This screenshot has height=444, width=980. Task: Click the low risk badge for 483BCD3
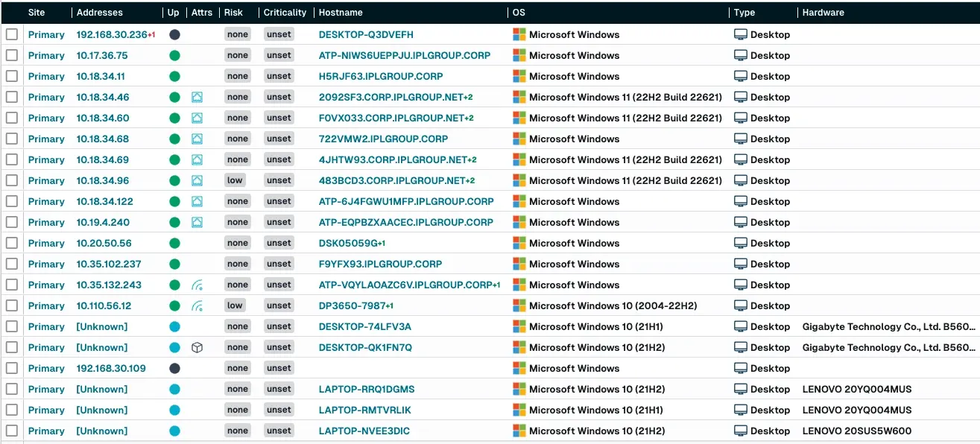(235, 180)
